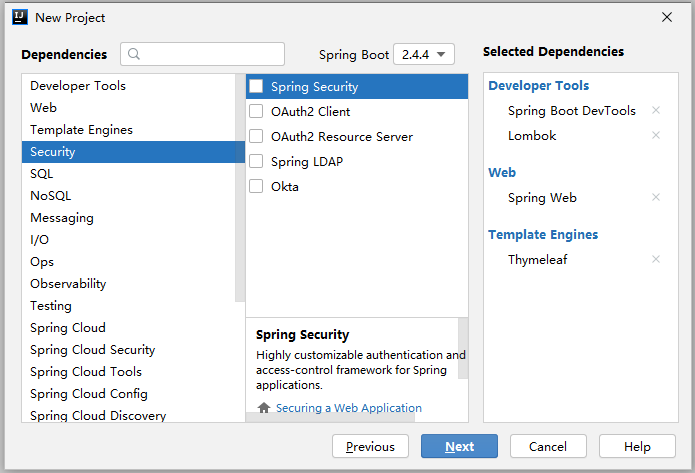Click the home icon beside the Securing a Web Application link
This screenshot has width=695, height=473.
264,408
